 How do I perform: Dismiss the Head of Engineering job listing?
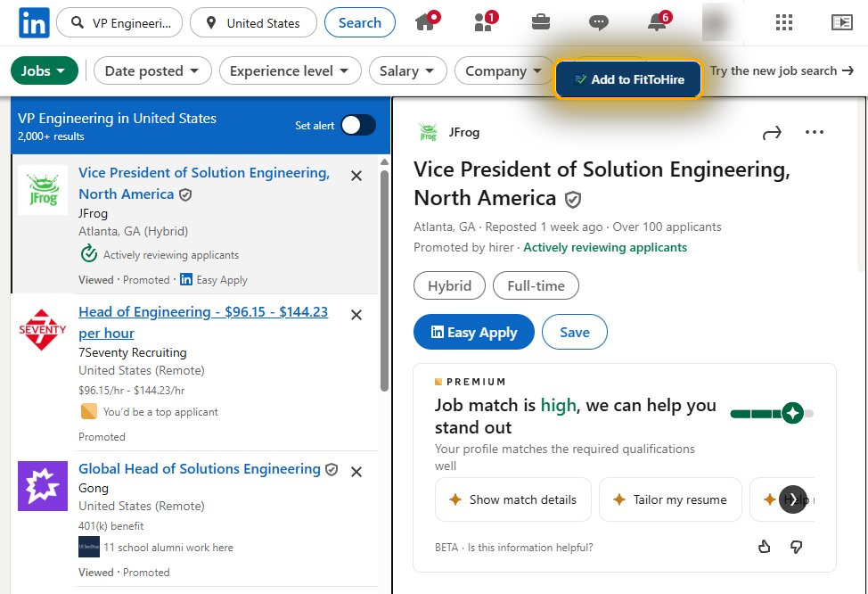click(x=356, y=315)
